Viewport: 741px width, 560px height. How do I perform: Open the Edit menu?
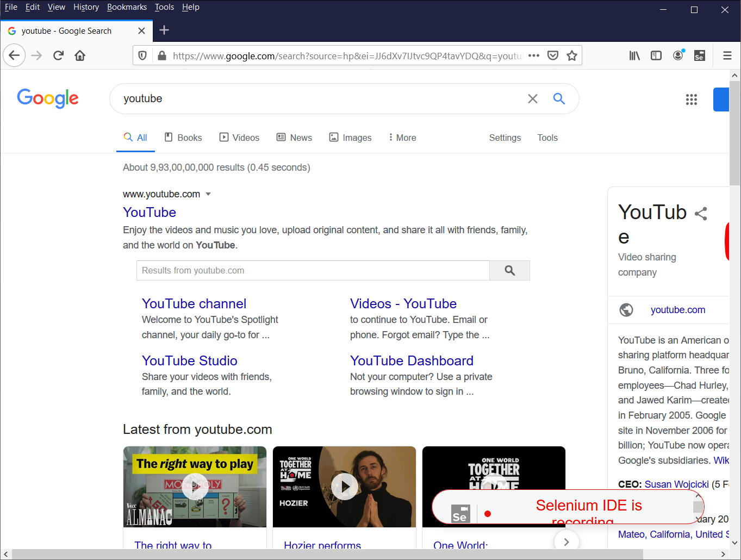click(33, 7)
